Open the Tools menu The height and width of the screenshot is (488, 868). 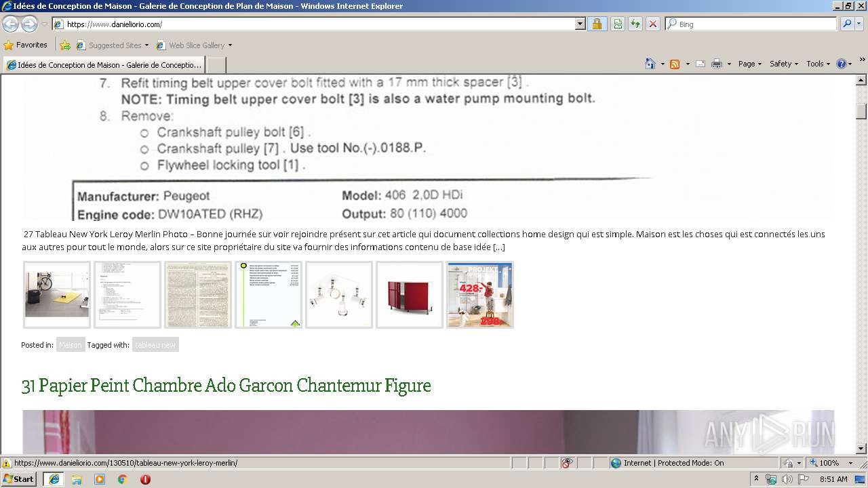(x=818, y=64)
